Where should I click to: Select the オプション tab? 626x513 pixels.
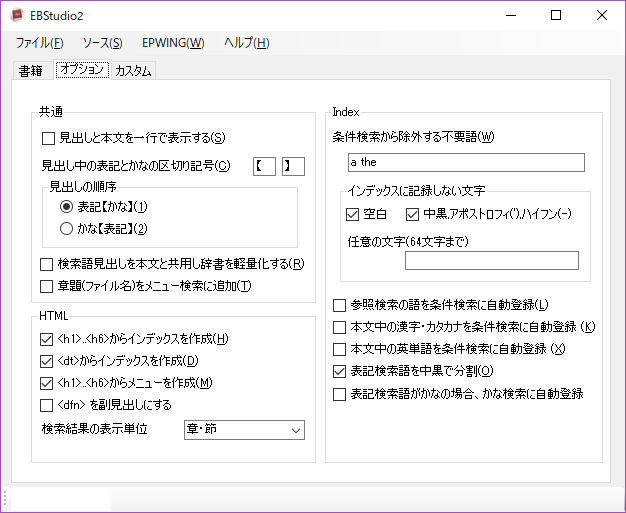click(82, 70)
